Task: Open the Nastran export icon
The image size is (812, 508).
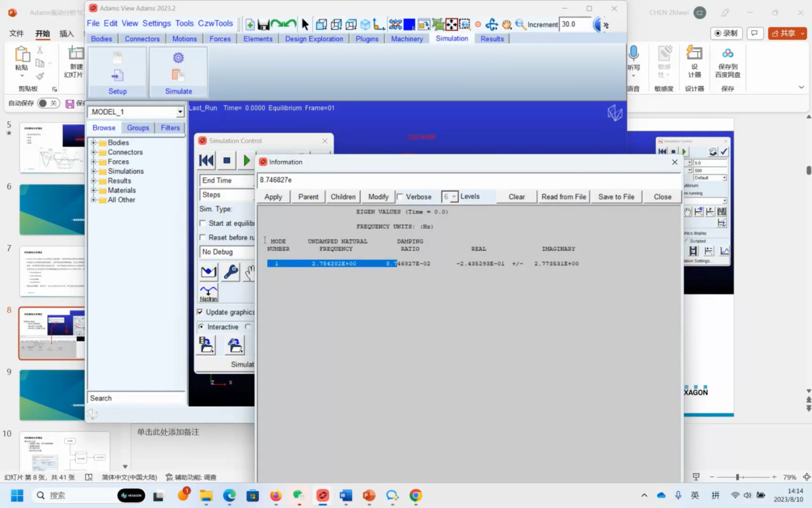Action: tap(208, 293)
